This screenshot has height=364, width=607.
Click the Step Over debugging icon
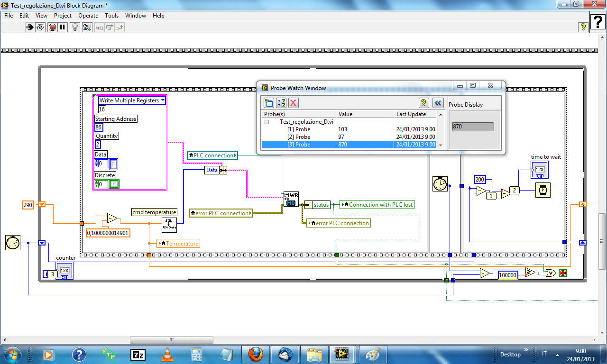110,27
